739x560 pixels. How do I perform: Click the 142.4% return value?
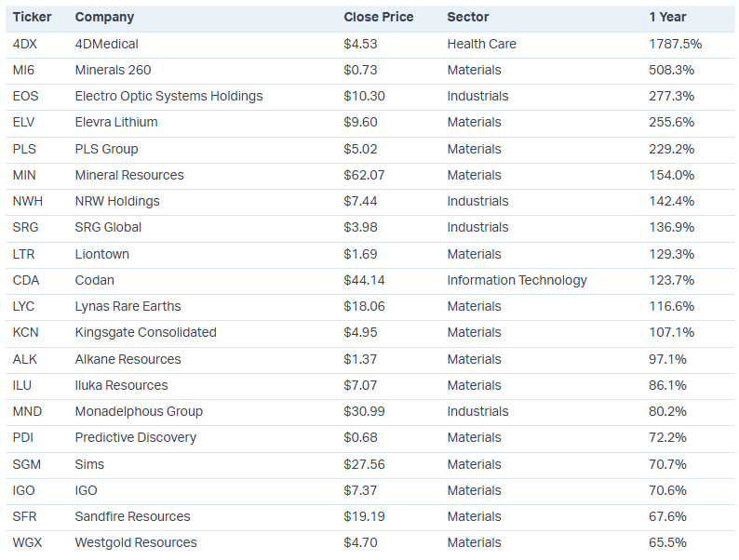(672, 201)
